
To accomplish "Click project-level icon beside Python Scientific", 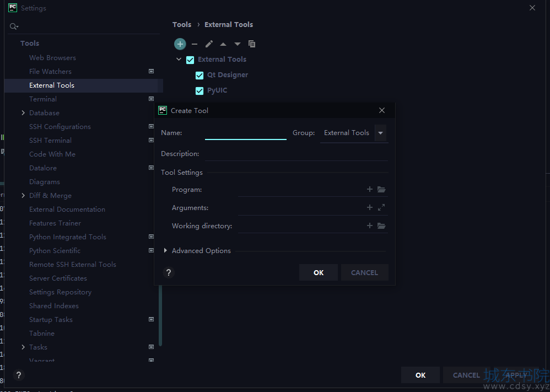I will coord(151,250).
